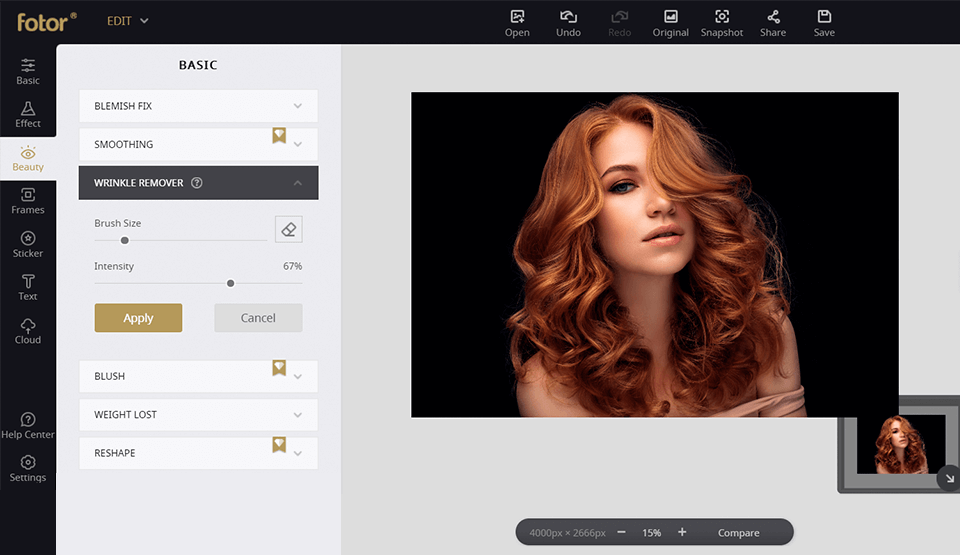
Task: Expand the Blemish Fix section
Action: (x=198, y=106)
